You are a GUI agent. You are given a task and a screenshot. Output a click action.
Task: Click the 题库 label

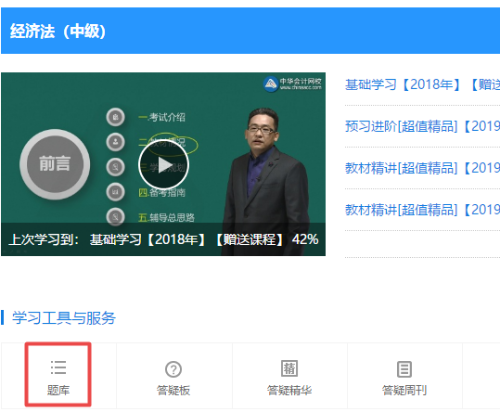coord(58,390)
